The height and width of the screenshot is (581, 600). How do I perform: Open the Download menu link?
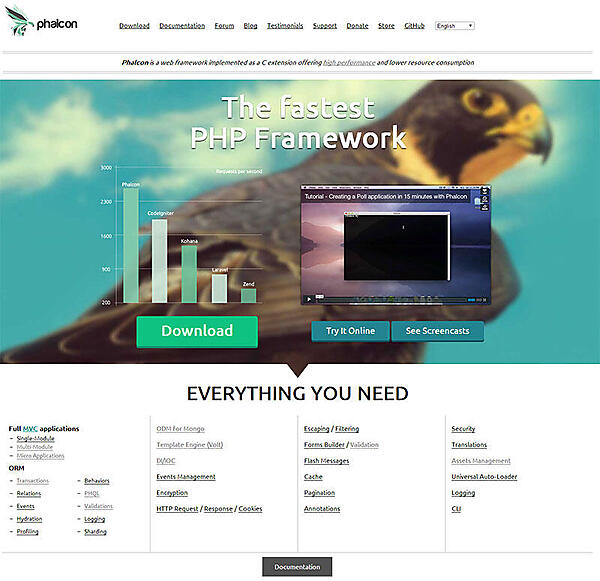click(134, 26)
